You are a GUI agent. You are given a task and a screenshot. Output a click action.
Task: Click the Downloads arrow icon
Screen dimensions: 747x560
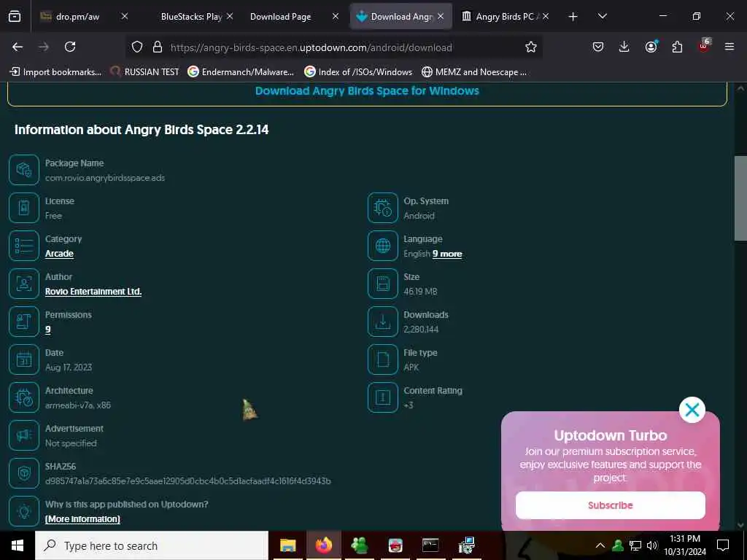pos(382,322)
